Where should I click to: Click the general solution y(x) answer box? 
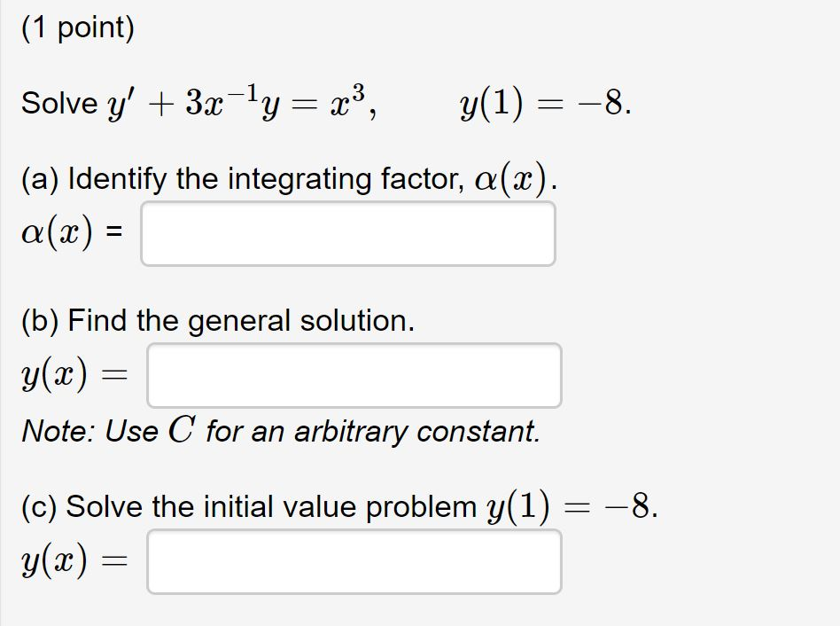point(354,376)
